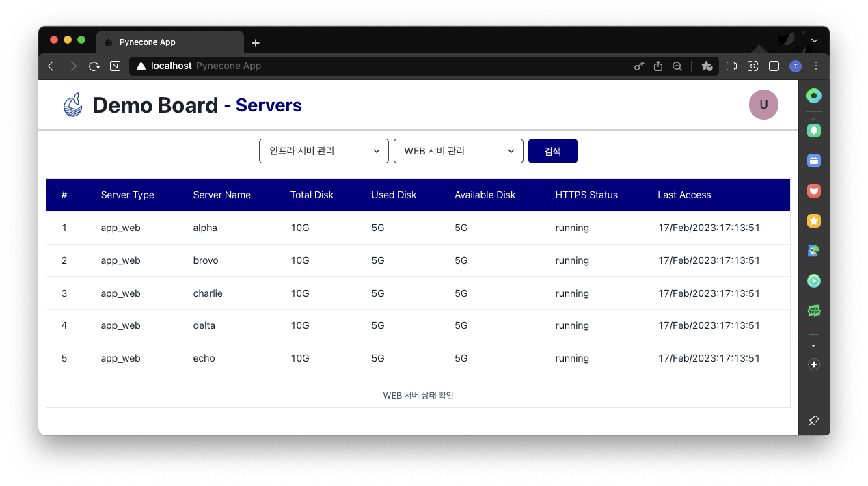Click the WEB 서버 상태 확인 caption

pos(418,395)
